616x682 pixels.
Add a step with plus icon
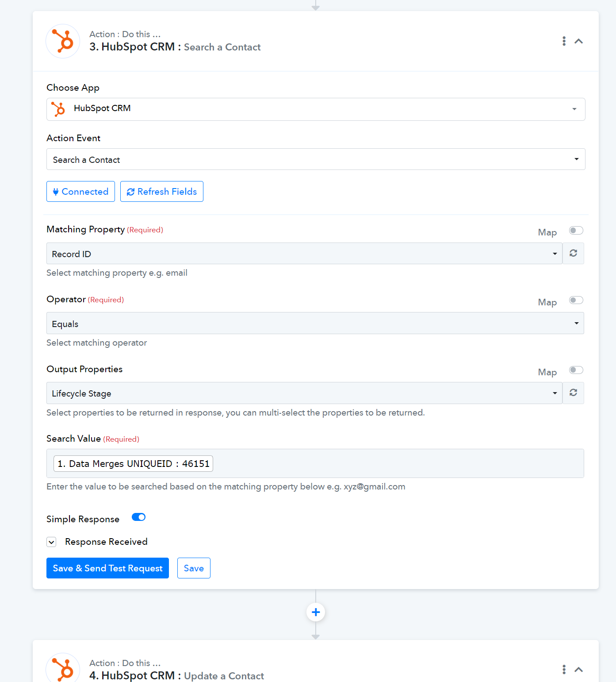pos(316,612)
